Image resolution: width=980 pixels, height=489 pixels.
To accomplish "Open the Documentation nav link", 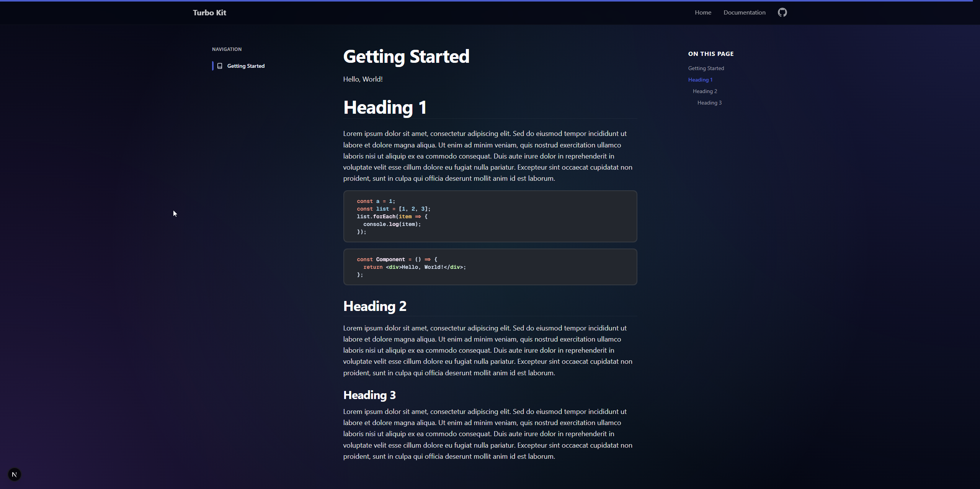I will pos(744,13).
